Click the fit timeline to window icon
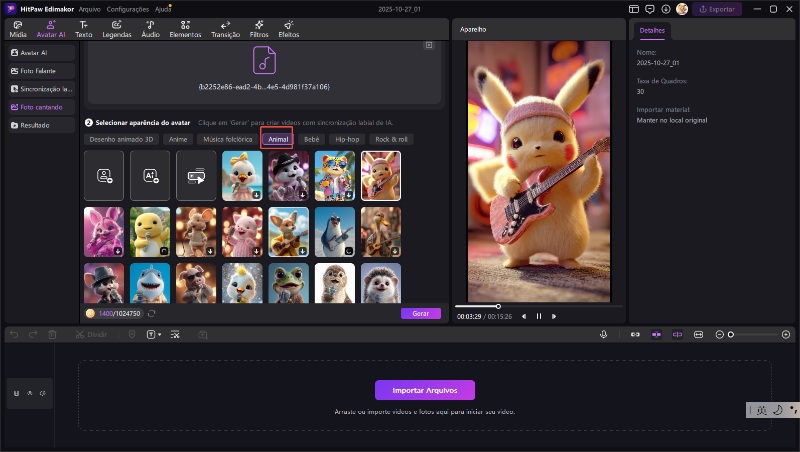800x452 pixels. tap(698, 335)
